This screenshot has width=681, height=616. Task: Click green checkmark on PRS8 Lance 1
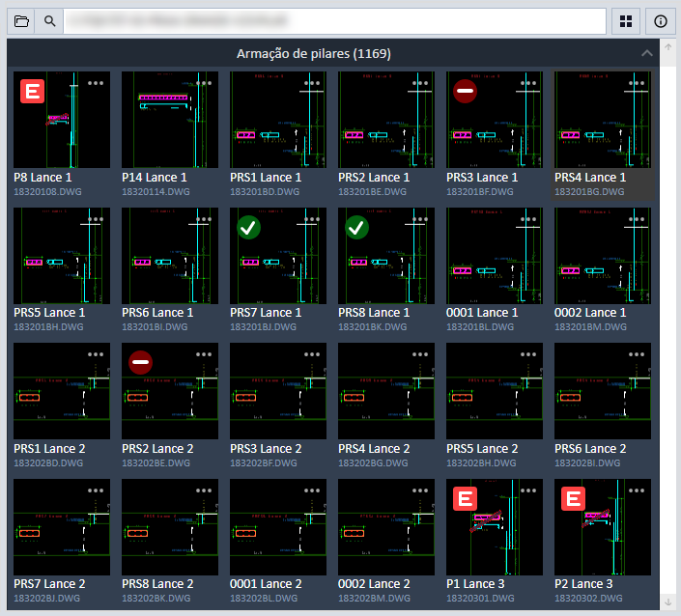coord(357,227)
